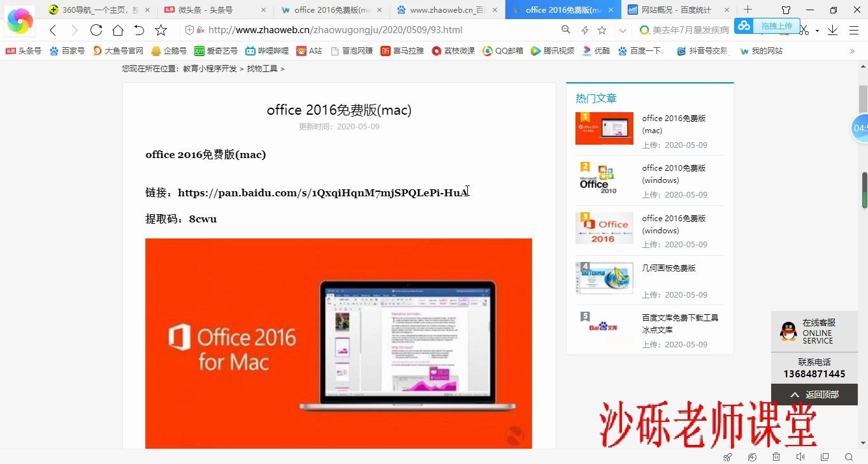The width and height of the screenshot is (868, 464).
Task: Open the address bar dropdown chevron
Action: [621, 29]
